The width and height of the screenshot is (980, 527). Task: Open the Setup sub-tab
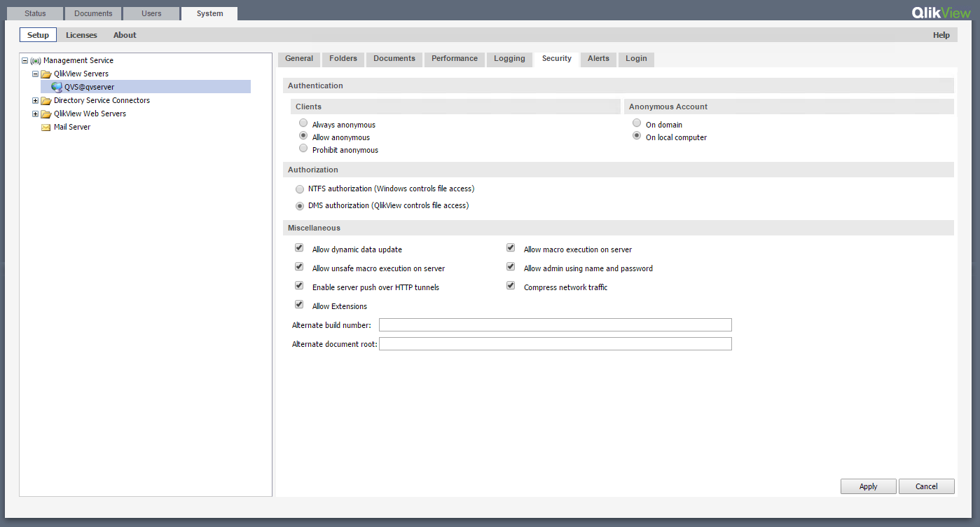[39, 35]
